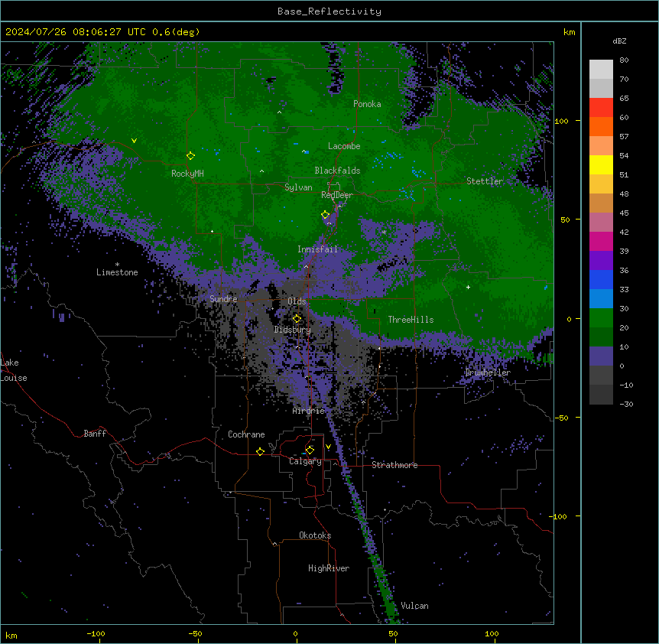Click the Didsbury label
The width and height of the screenshot is (659, 644).
[x=293, y=330]
